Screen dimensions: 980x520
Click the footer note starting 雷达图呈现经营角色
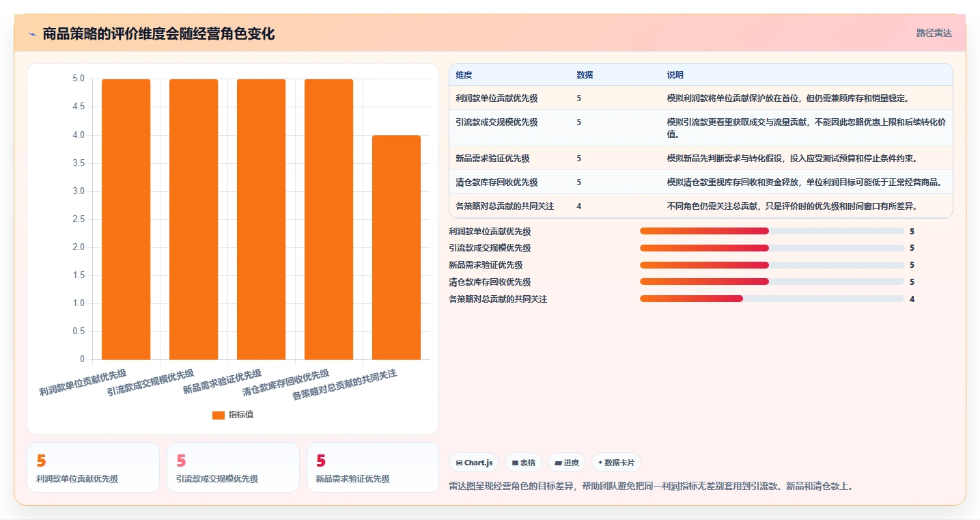(651, 487)
